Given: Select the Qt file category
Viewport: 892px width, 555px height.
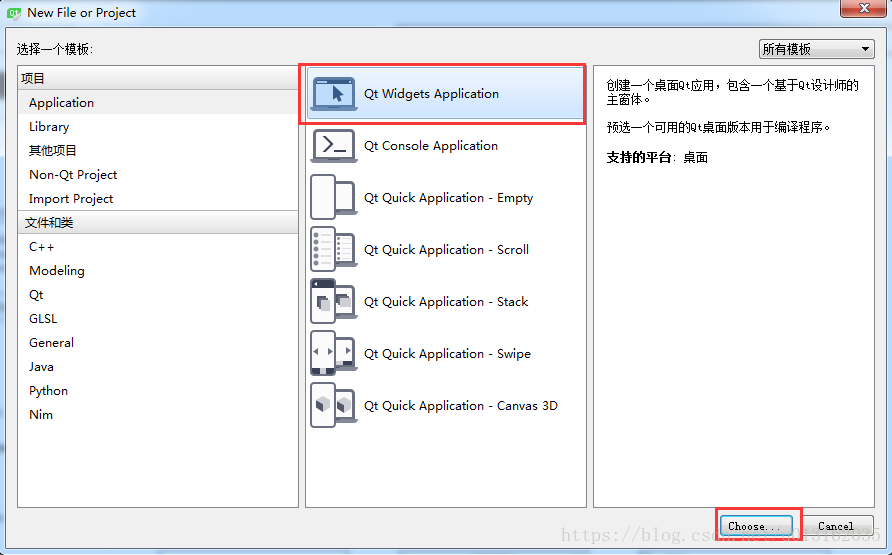Looking at the screenshot, I should click(x=158, y=295).
